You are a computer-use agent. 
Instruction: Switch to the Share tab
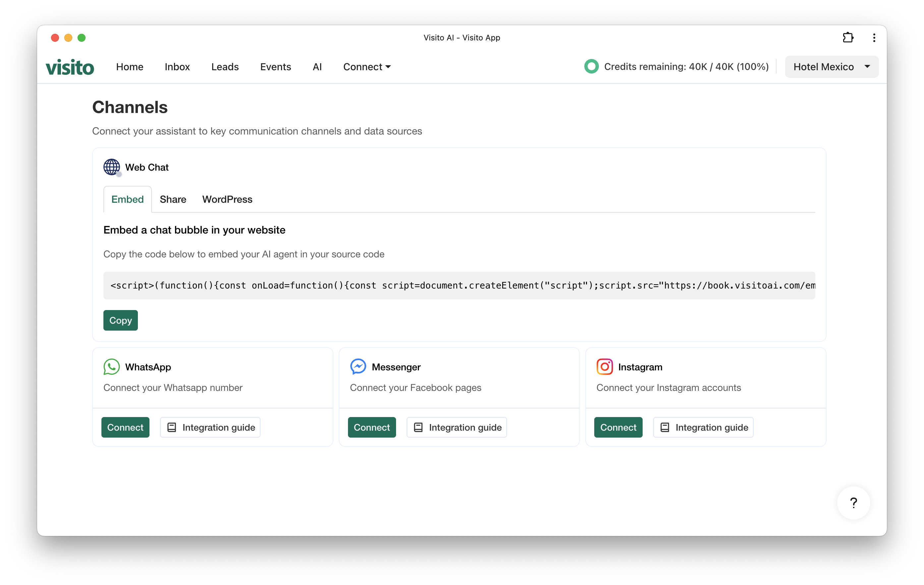[173, 199]
